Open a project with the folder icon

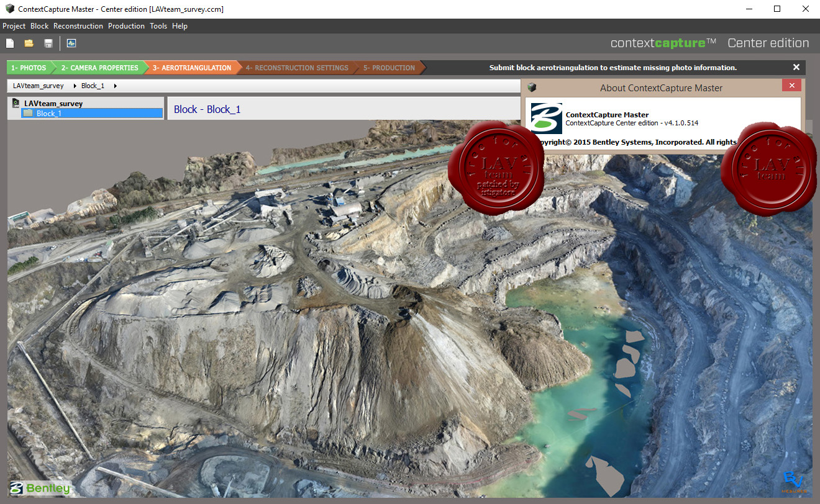click(x=29, y=43)
